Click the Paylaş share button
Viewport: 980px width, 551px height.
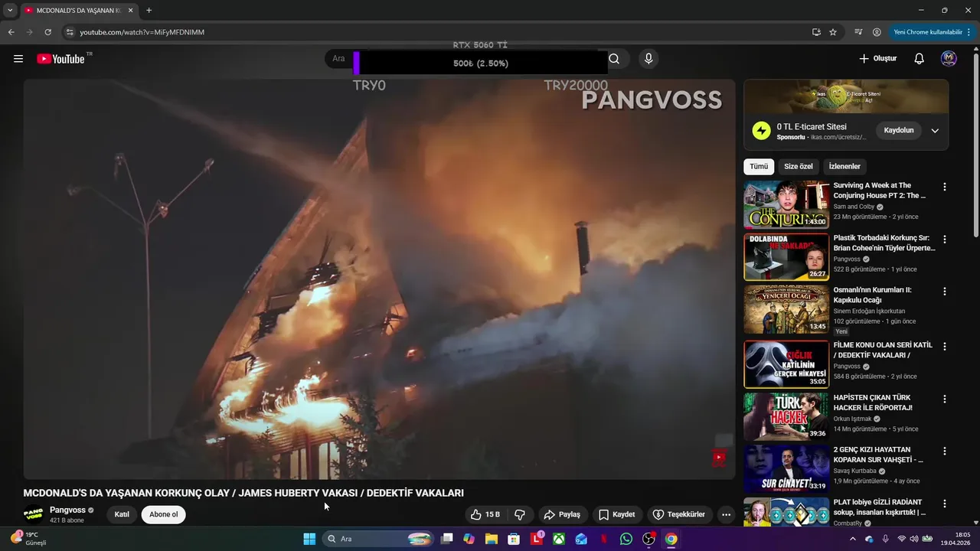[562, 514]
